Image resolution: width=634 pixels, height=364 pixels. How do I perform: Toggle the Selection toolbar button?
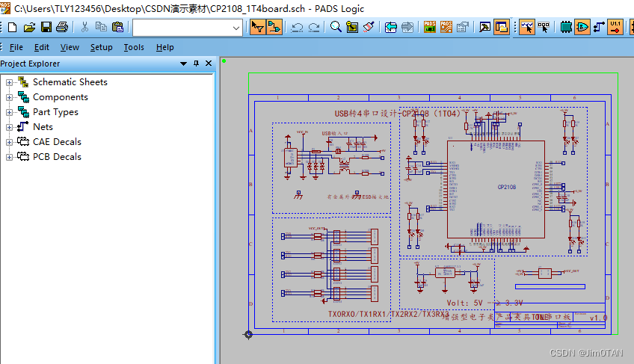click(x=257, y=27)
